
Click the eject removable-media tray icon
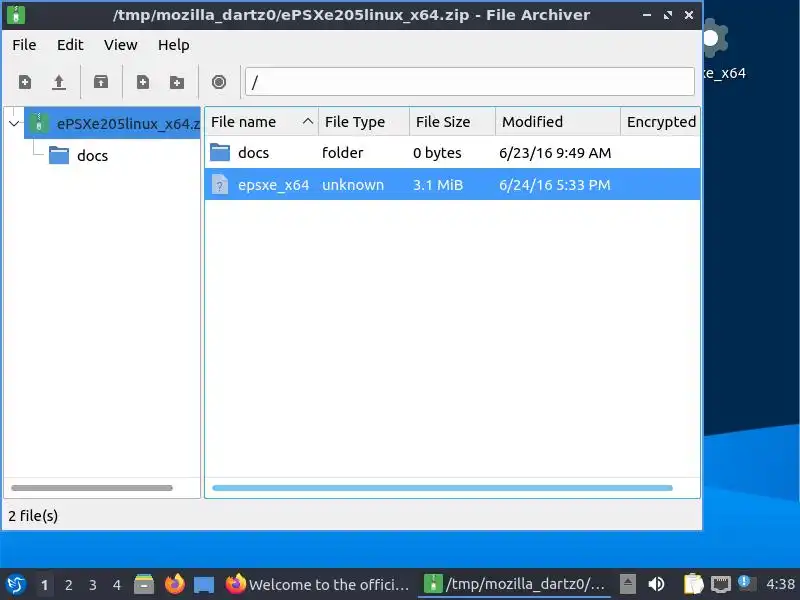628,584
